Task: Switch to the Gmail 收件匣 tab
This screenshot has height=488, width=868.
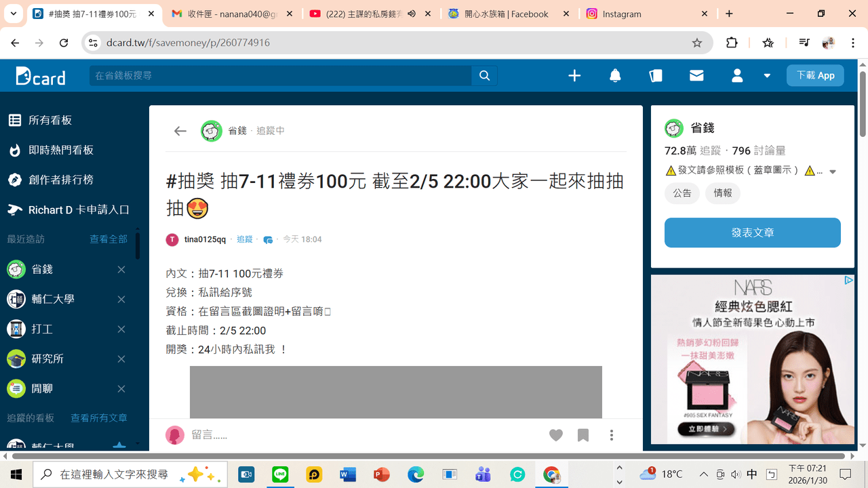Action: pyautogui.click(x=233, y=14)
